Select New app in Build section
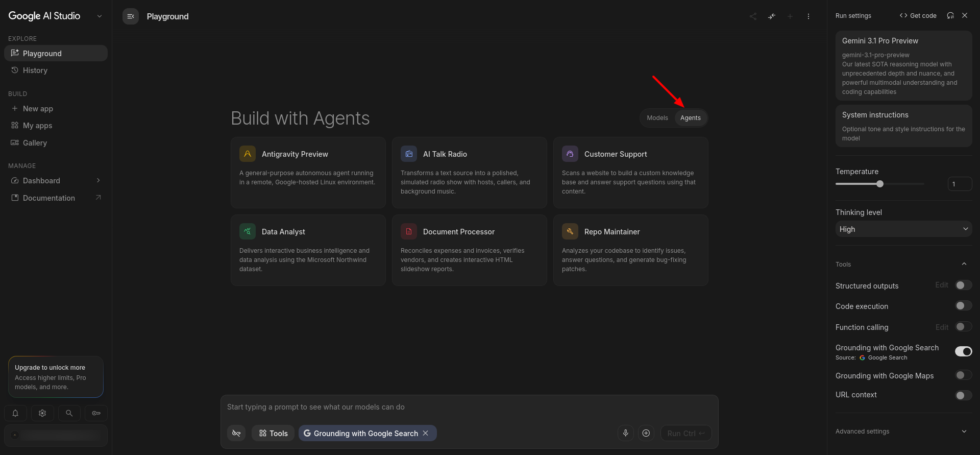Image resolution: width=980 pixels, height=455 pixels. pos(56,108)
